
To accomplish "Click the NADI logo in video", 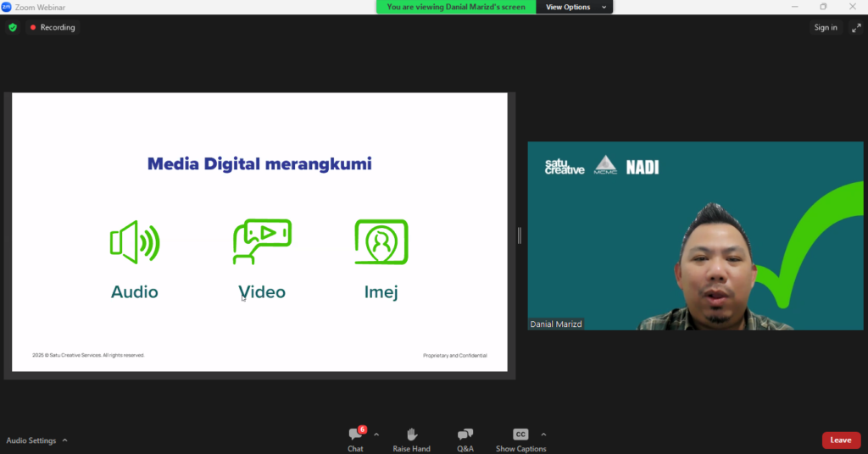I will [x=643, y=167].
